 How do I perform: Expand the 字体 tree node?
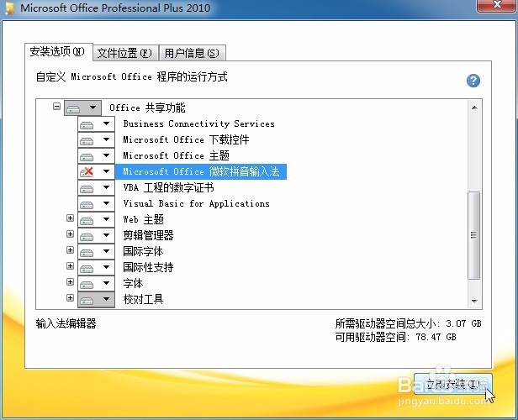coord(70,281)
